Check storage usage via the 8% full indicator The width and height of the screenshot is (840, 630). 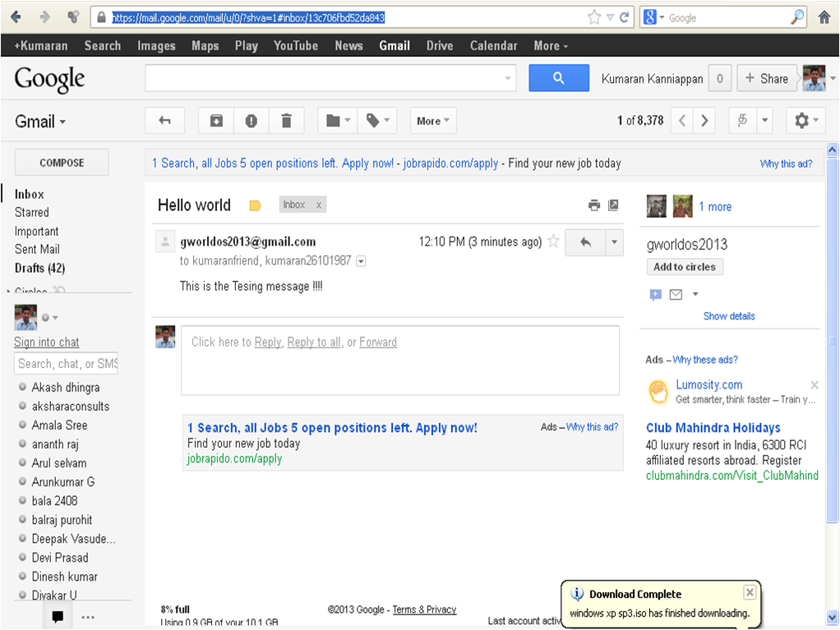tap(173, 609)
